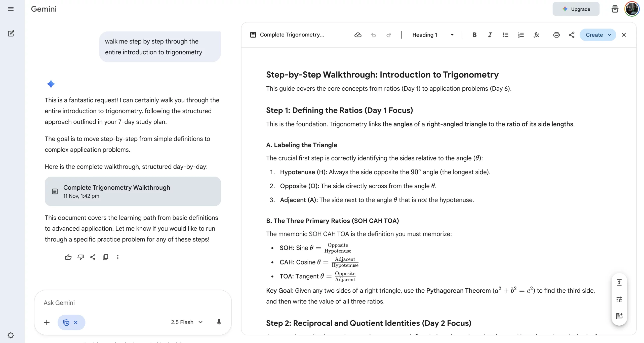Toggle italic formatting
Viewport: 644px width, 343px height.
490,35
